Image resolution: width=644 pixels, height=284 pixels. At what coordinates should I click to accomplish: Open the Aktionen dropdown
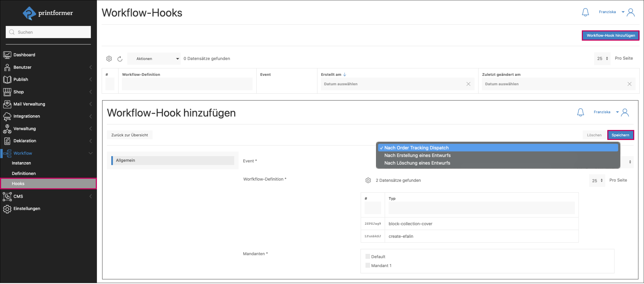point(154,59)
